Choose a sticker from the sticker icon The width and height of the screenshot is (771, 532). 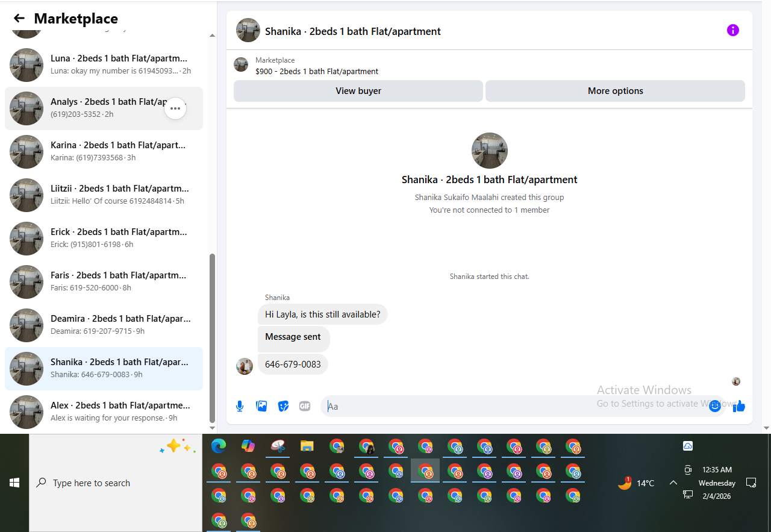point(283,406)
